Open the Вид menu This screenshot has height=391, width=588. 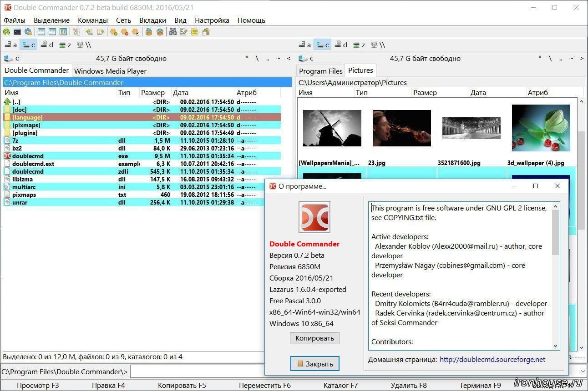180,20
